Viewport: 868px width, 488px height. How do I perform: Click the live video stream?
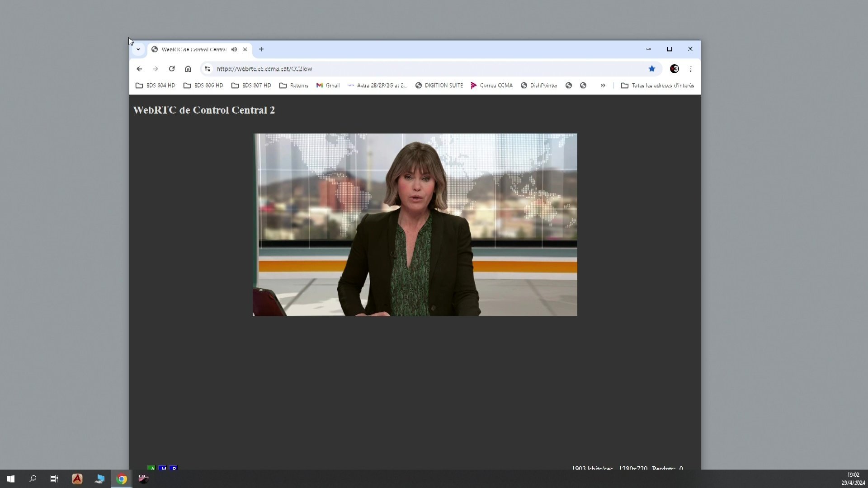pos(415,225)
